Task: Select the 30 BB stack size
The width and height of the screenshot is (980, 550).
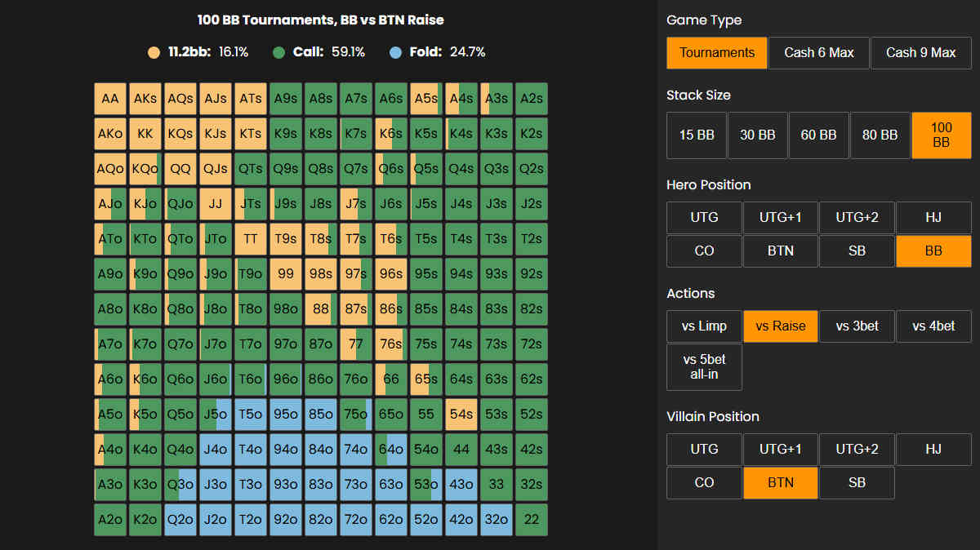Action: click(758, 135)
